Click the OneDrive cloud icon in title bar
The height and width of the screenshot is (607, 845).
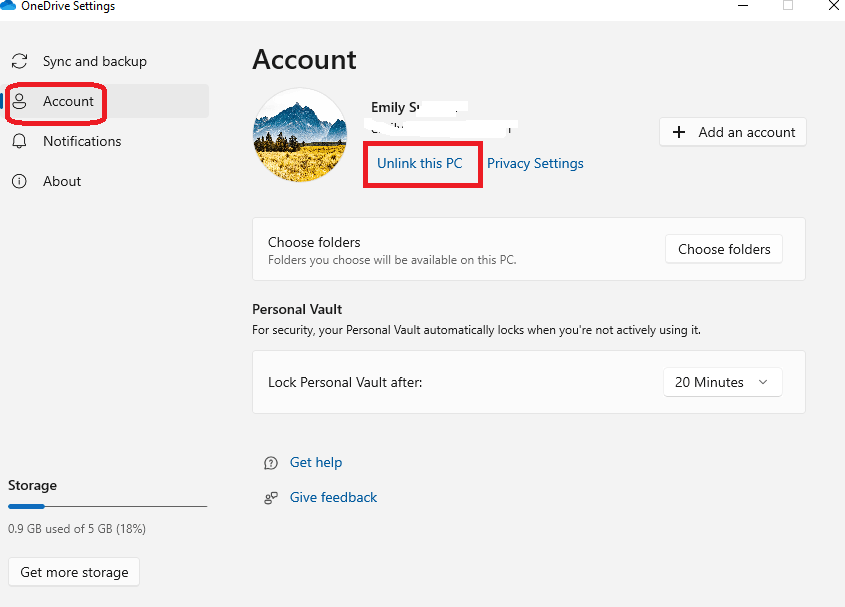[8, 5]
